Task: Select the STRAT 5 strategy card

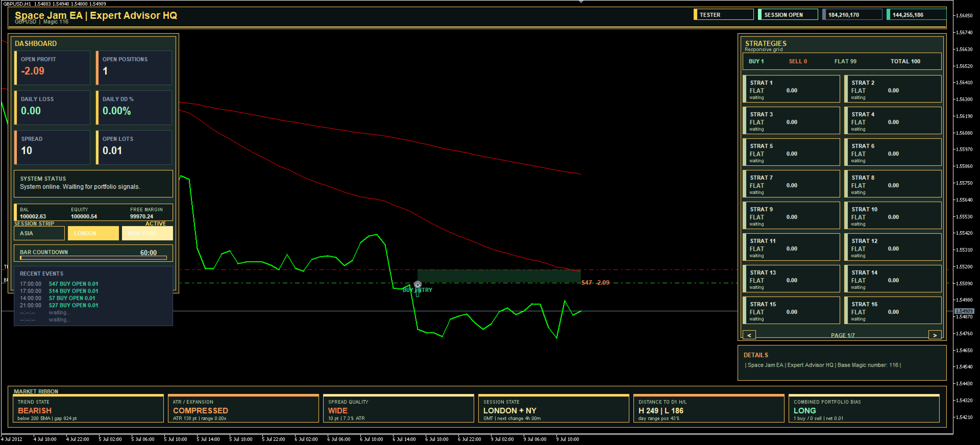Action: (792, 153)
